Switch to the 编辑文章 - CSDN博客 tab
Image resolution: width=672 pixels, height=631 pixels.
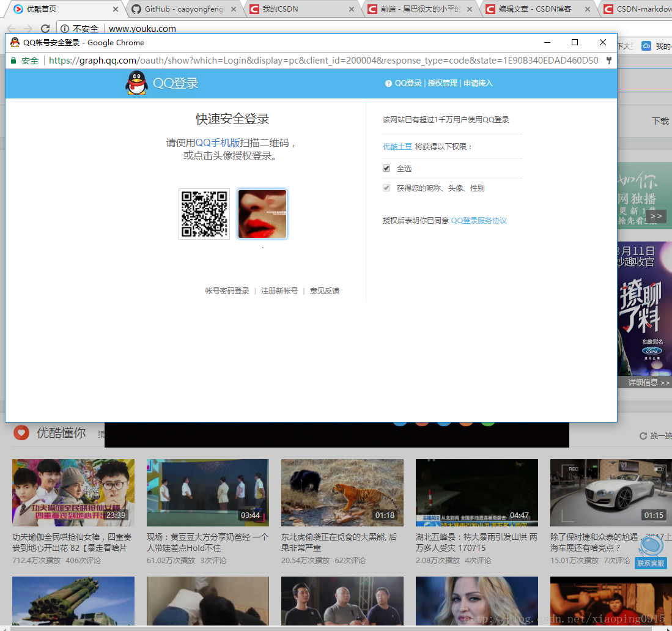(538, 9)
